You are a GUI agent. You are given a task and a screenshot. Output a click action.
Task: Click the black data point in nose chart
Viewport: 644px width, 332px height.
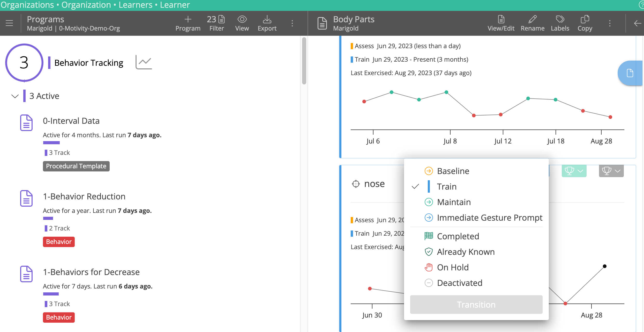click(x=605, y=266)
